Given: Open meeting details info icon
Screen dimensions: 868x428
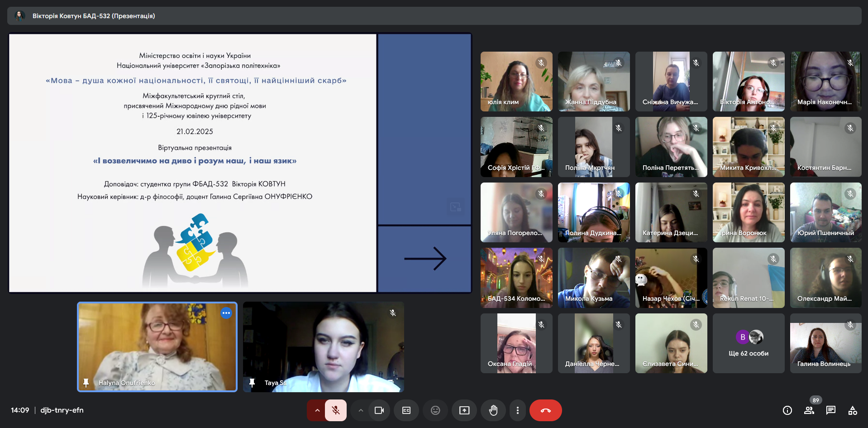Looking at the screenshot, I should click(787, 410).
